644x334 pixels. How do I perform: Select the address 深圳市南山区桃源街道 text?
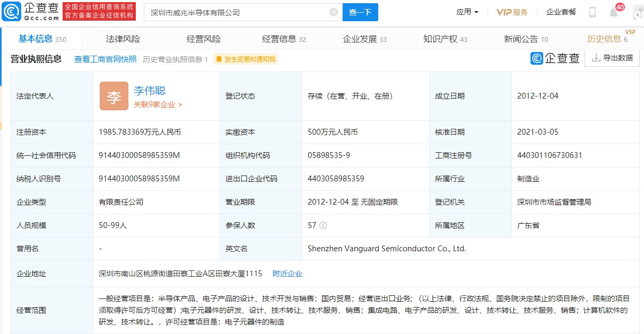pos(180,274)
